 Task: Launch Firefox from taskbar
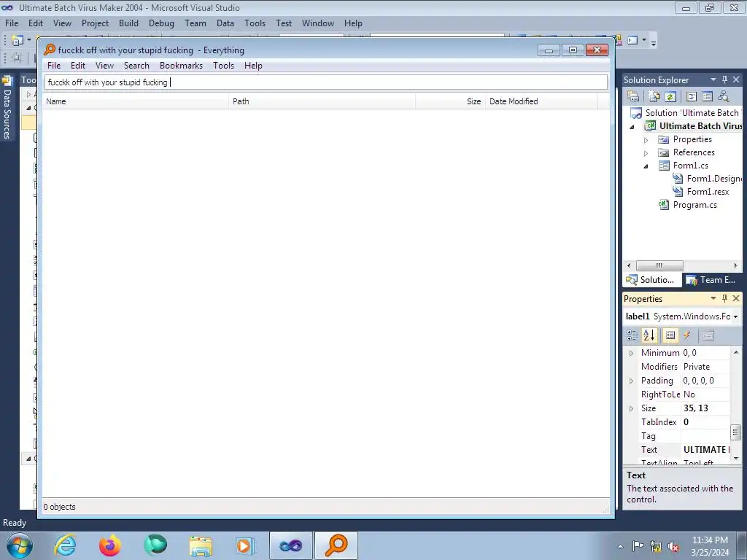click(x=110, y=545)
